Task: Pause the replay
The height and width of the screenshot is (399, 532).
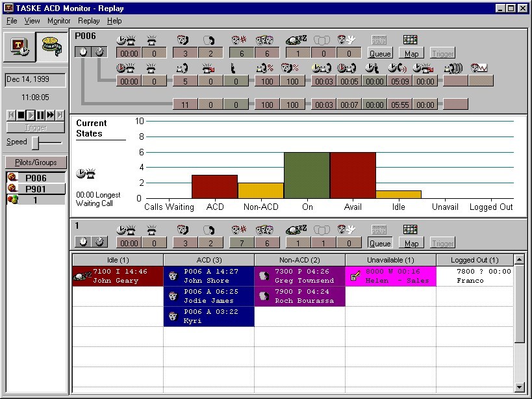Action: [x=40, y=115]
